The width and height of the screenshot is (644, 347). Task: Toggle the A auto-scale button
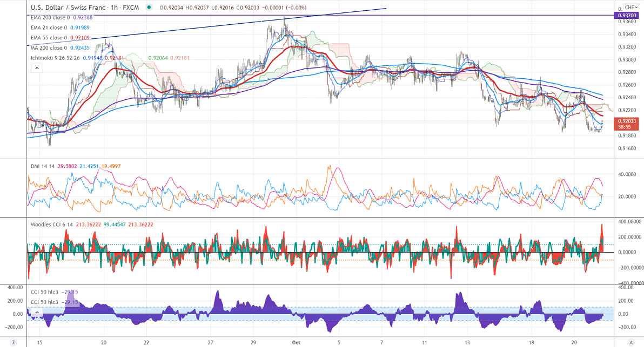[x=631, y=343]
